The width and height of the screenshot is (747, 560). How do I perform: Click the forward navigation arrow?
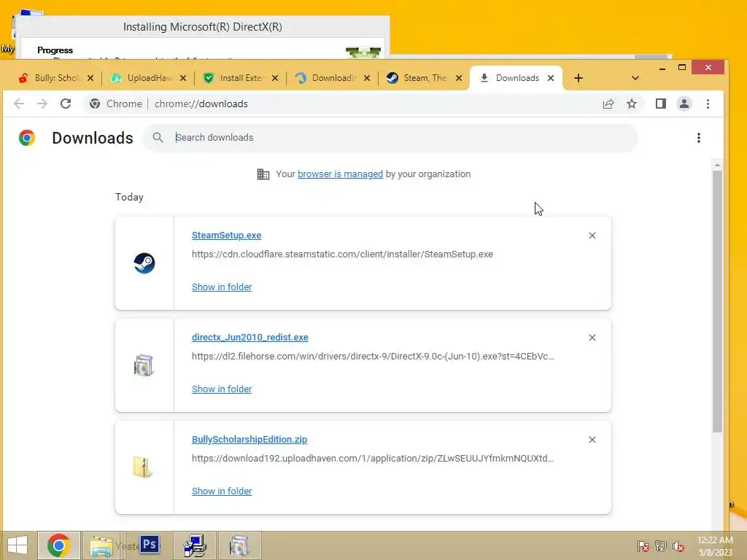42,104
